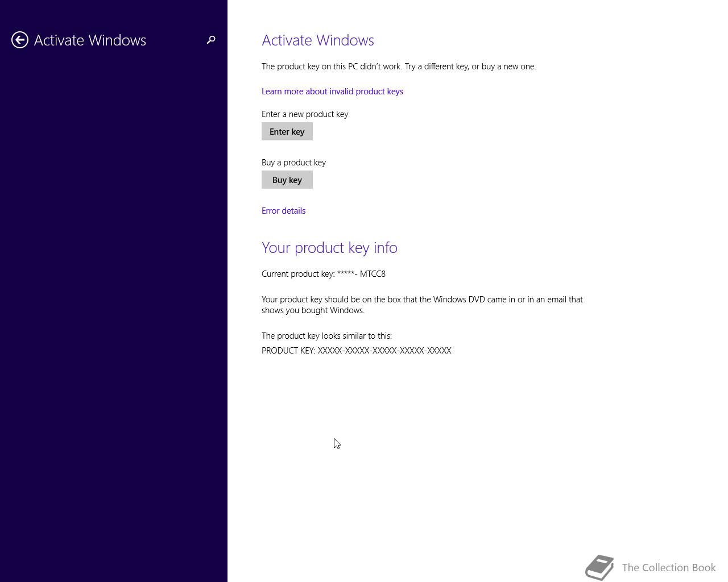Go back with the circled arrow icon
Image resolution: width=728 pixels, height=582 pixels.
20,40
